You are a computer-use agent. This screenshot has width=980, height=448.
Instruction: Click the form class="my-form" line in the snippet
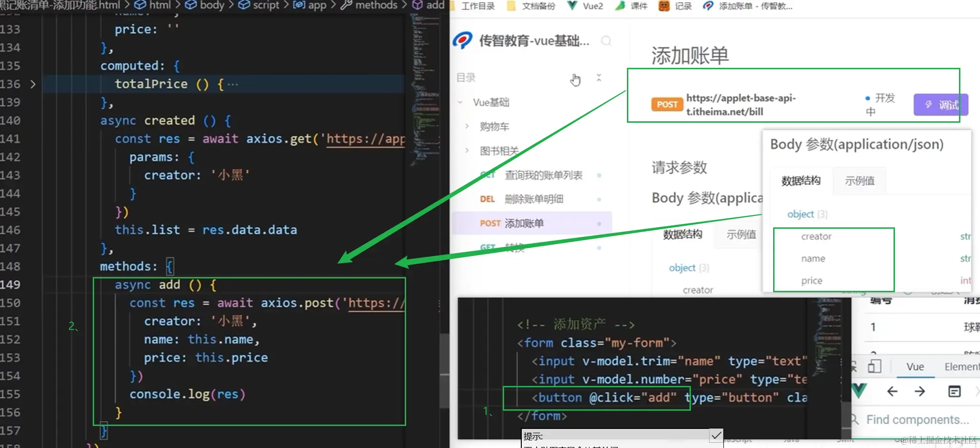tap(597, 343)
